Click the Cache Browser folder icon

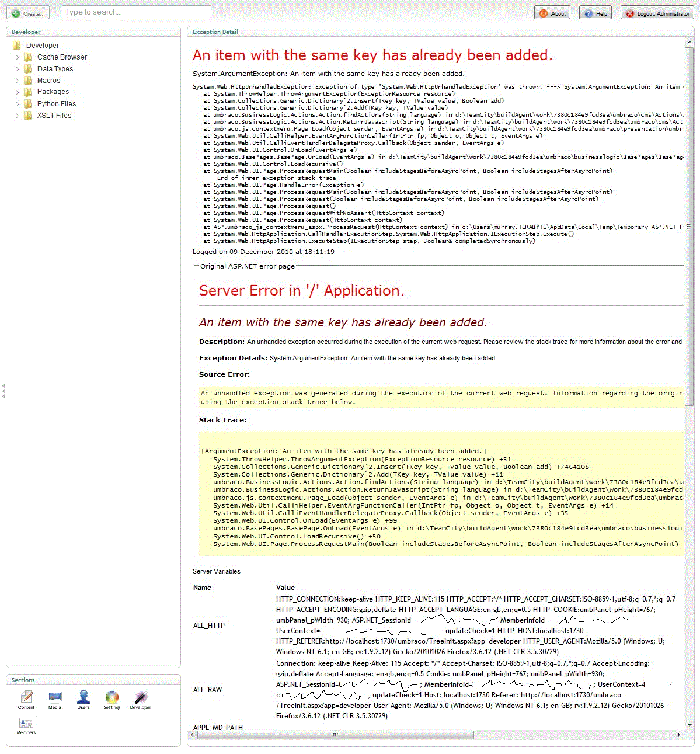click(x=28, y=57)
